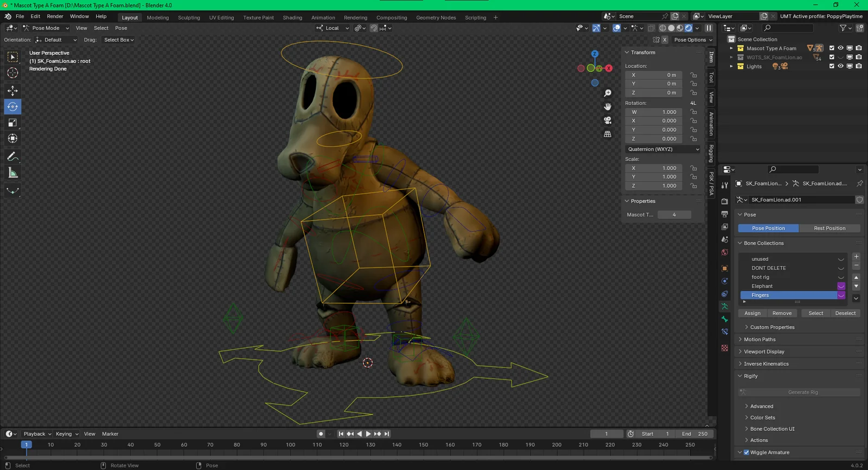This screenshot has height=470, width=868.
Task: Activate the Breakdowner pose tool
Action: pyautogui.click(x=12, y=190)
